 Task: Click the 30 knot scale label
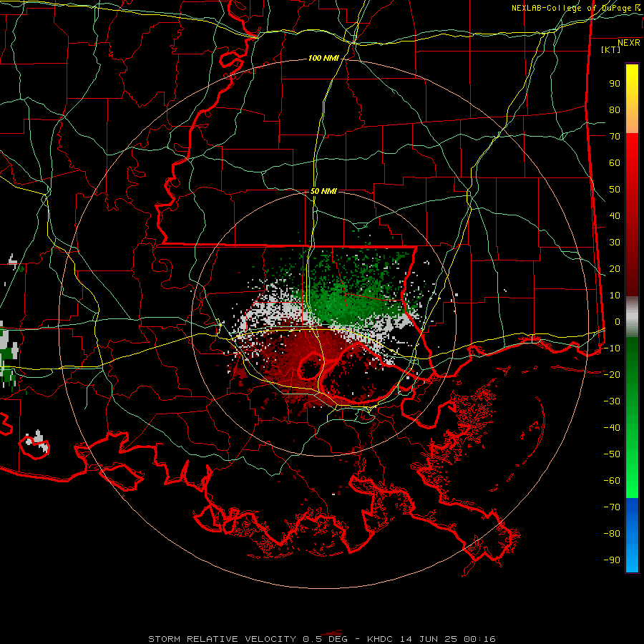615,243
